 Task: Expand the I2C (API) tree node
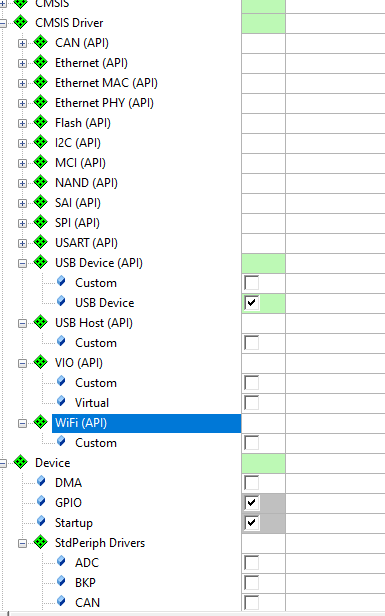click(x=22, y=143)
